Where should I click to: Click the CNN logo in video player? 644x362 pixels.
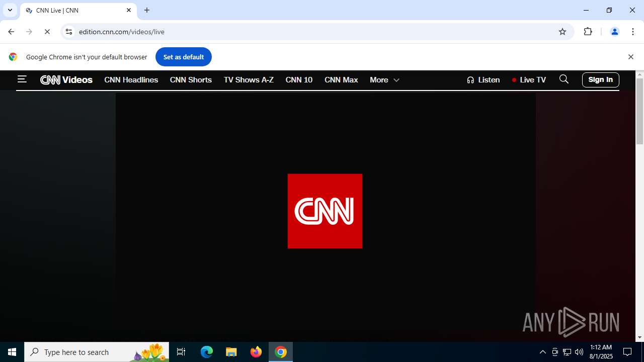coord(325,211)
